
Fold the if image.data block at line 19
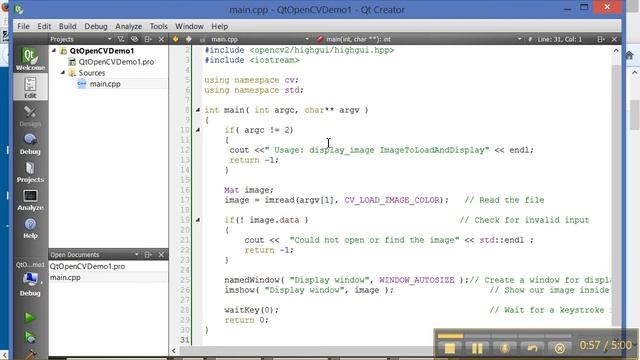(198, 220)
